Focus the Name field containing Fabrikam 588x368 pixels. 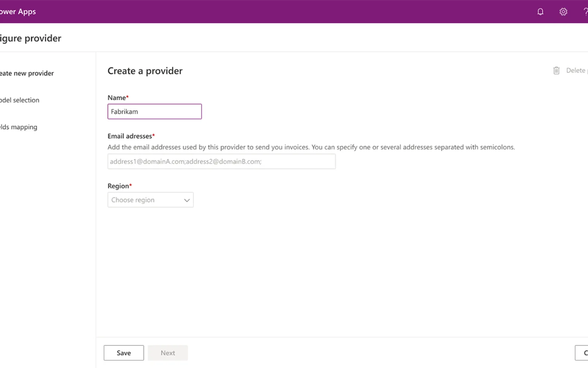155,112
